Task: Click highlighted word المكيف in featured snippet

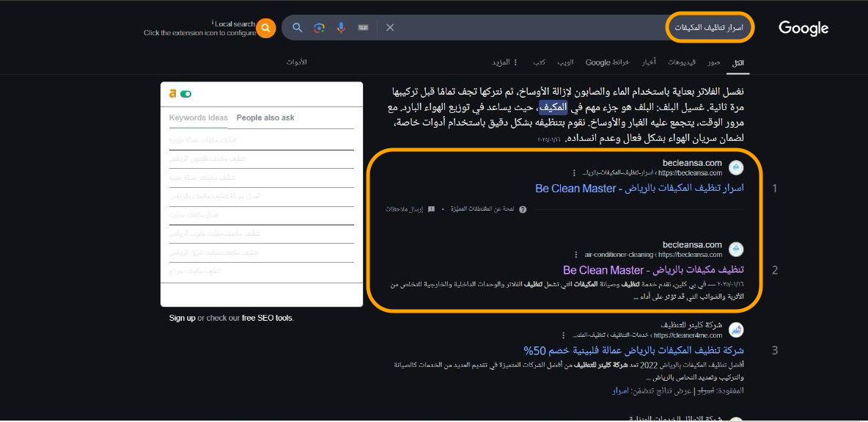Action: 552,107
